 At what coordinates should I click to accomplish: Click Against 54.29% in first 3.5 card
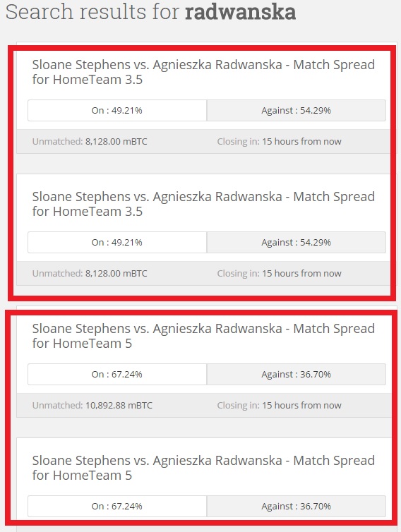coord(296,110)
